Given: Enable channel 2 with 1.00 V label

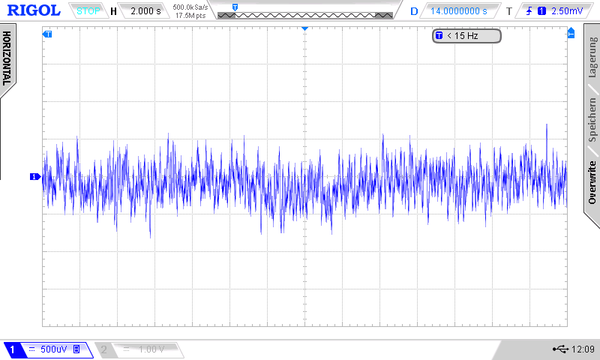Looking at the screenshot, I should (x=139, y=349).
